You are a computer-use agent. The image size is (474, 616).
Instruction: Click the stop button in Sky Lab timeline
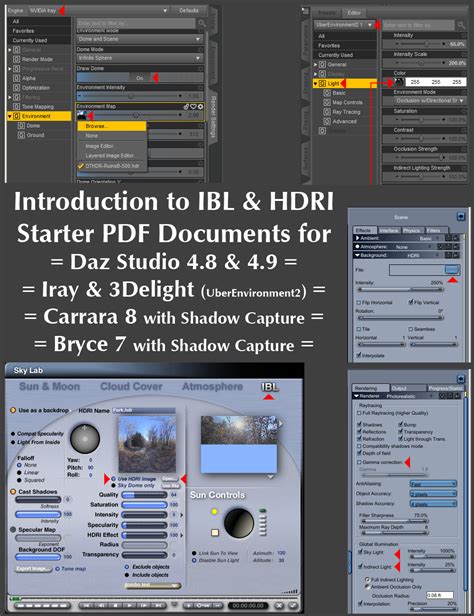[115, 605]
